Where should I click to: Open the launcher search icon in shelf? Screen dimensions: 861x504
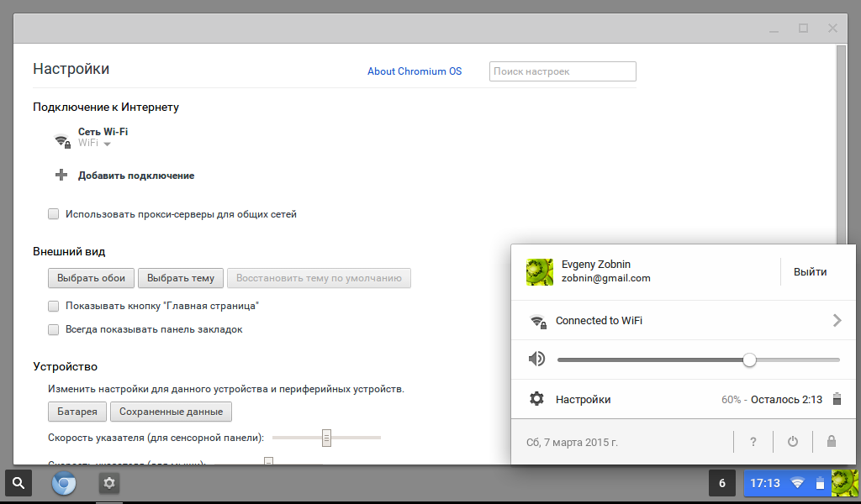[18, 483]
